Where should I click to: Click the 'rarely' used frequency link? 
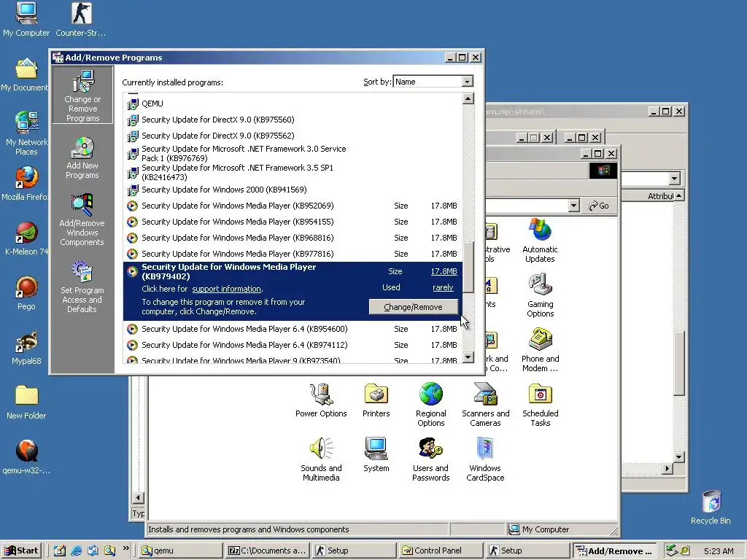pyautogui.click(x=443, y=287)
